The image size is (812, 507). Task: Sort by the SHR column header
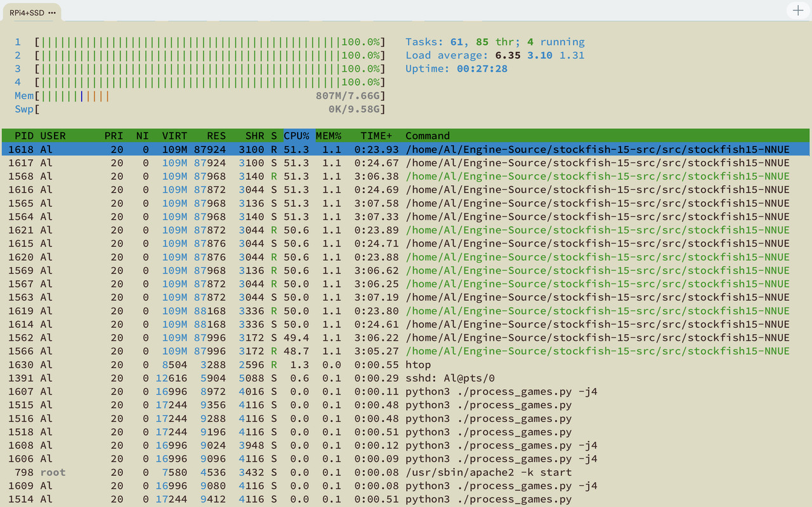(254, 136)
